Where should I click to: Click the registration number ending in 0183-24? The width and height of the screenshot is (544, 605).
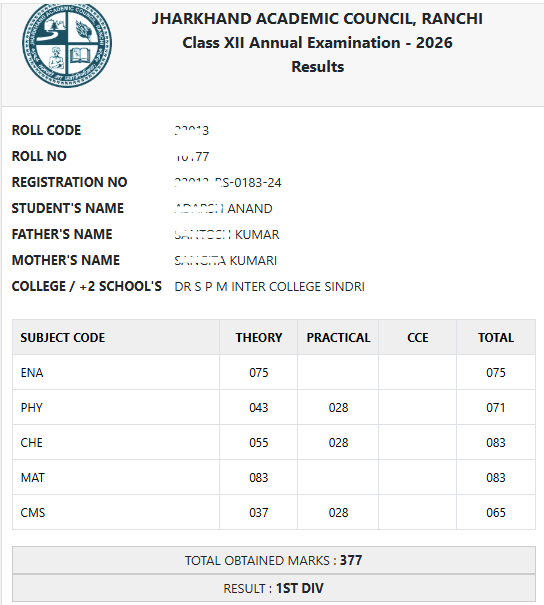(x=228, y=182)
